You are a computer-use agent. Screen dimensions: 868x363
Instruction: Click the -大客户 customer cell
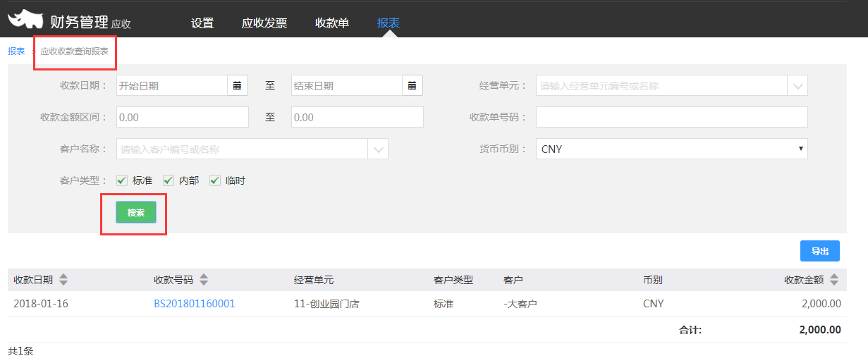(x=521, y=304)
